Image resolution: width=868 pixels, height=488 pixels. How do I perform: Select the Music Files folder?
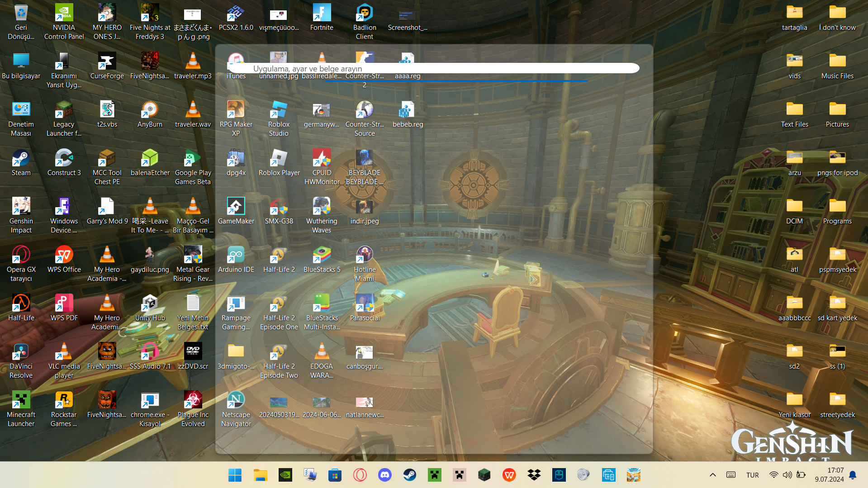[x=837, y=66]
